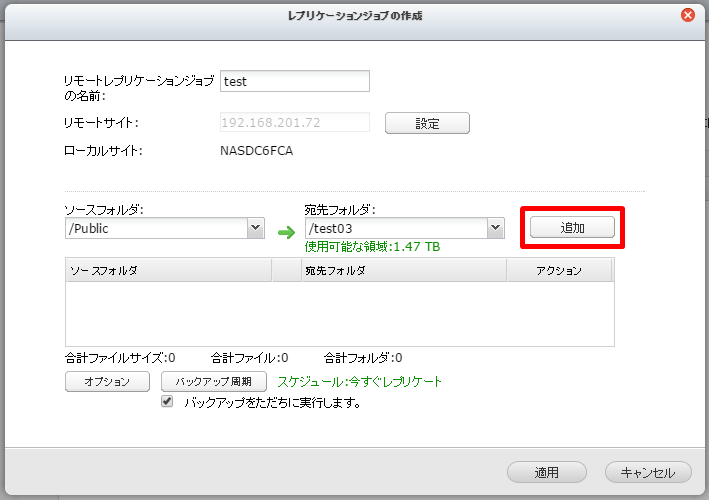Image resolution: width=709 pixels, height=500 pixels.
Task: Open the /test03 destination folder combo box
Action: pos(405,228)
